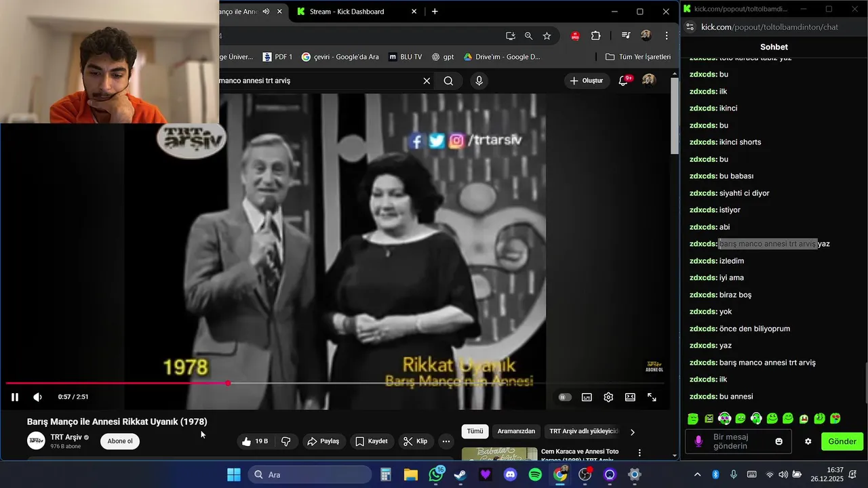Image resolution: width=868 pixels, height=488 pixels.
Task: Close the Stream - Kick Dashboard tab
Action: [414, 12]
